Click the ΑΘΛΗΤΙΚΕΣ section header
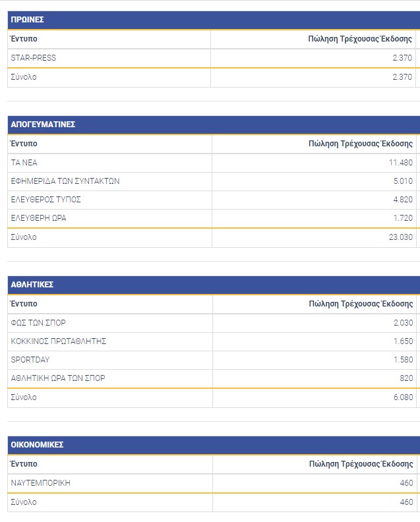The height and width of the screenshot is (522, 420). click(x=32, y=285)
